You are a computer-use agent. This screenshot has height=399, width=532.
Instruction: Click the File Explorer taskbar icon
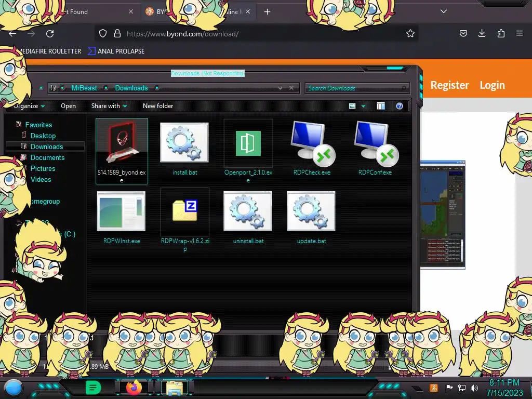tap(175, 388)
